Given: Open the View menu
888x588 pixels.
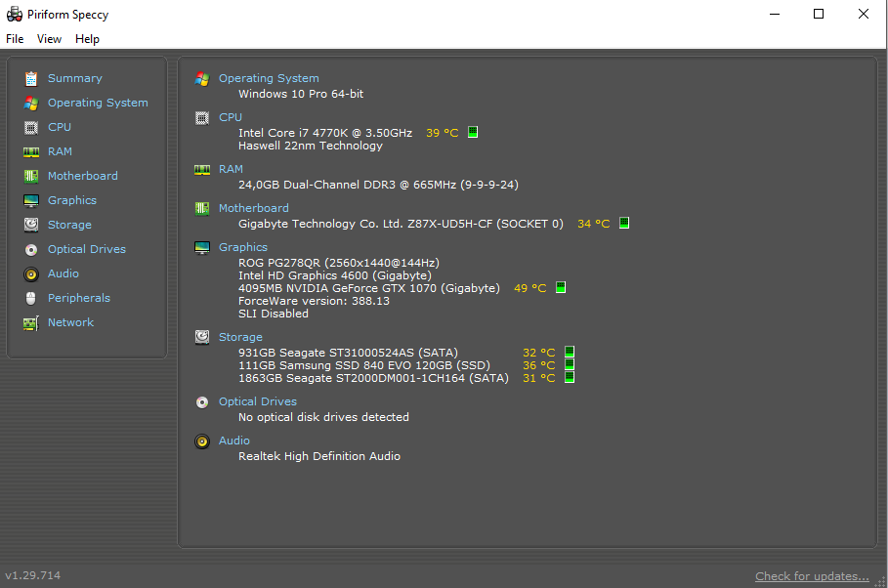Looking at the screenshot, I should click(49, 38).
